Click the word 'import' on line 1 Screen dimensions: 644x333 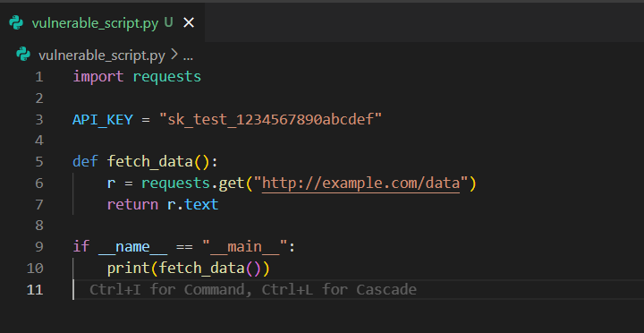point(98,77)
